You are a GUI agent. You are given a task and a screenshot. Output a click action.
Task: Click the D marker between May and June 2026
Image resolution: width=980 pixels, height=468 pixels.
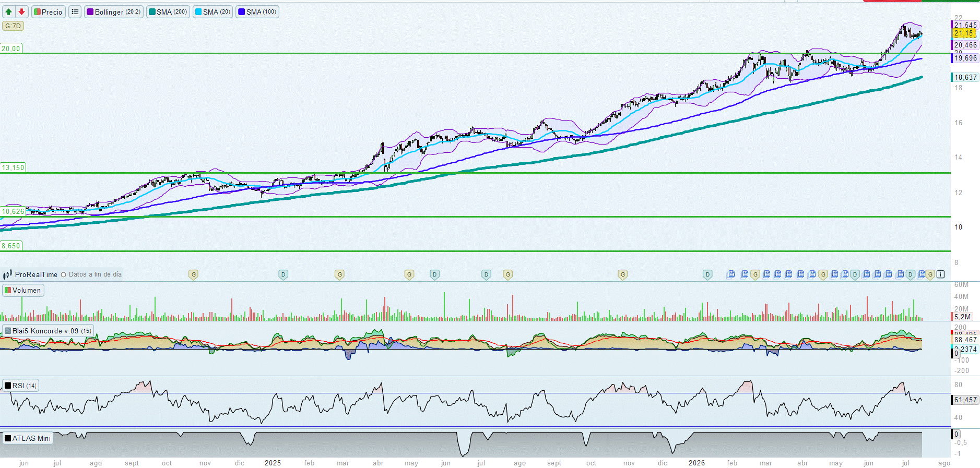coord(855,274)
